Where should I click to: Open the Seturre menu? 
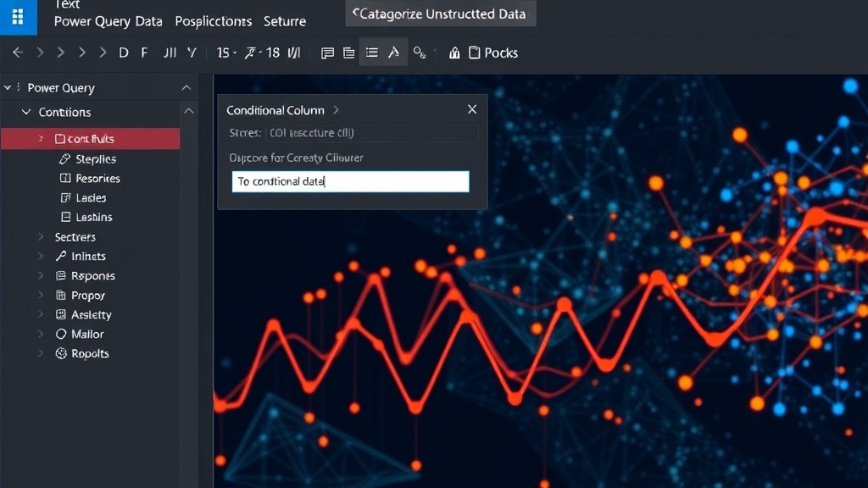coord(285,21)
